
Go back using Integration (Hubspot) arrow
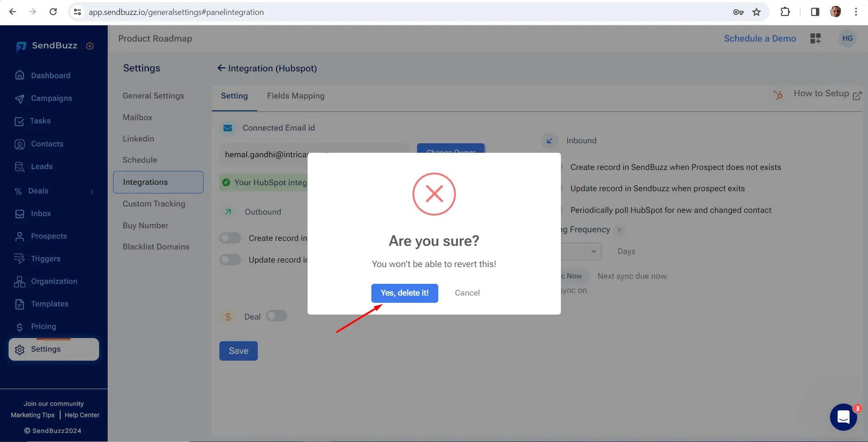point(221,68)
